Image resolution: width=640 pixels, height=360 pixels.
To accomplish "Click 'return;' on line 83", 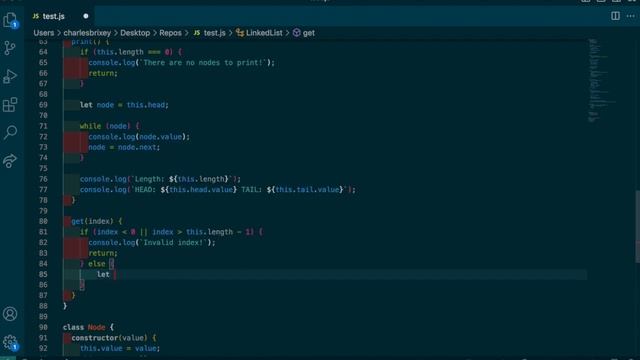I will point(103,253).
